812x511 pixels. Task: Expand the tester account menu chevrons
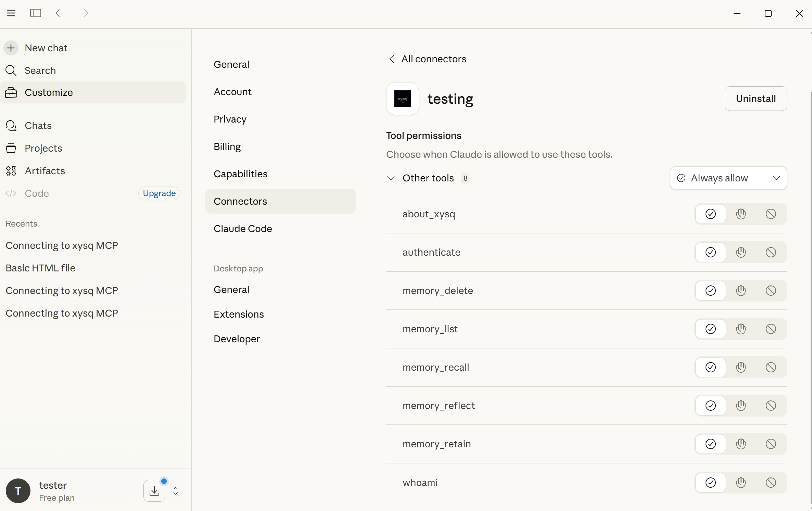(x=176, y=491)
